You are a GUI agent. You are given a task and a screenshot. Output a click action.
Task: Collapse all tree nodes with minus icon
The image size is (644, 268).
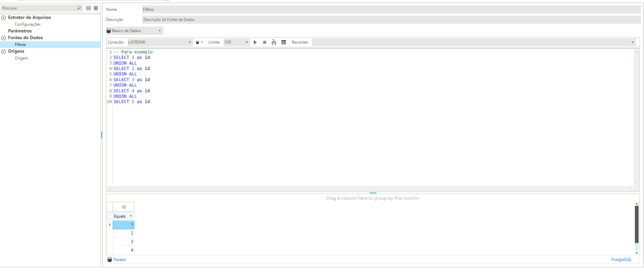(x=88, y=8)
